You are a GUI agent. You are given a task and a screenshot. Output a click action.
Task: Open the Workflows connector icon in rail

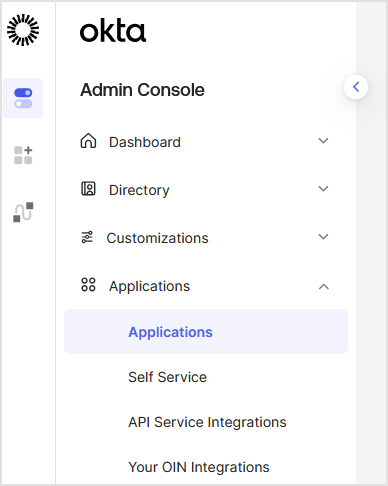(x=23, y=212)
